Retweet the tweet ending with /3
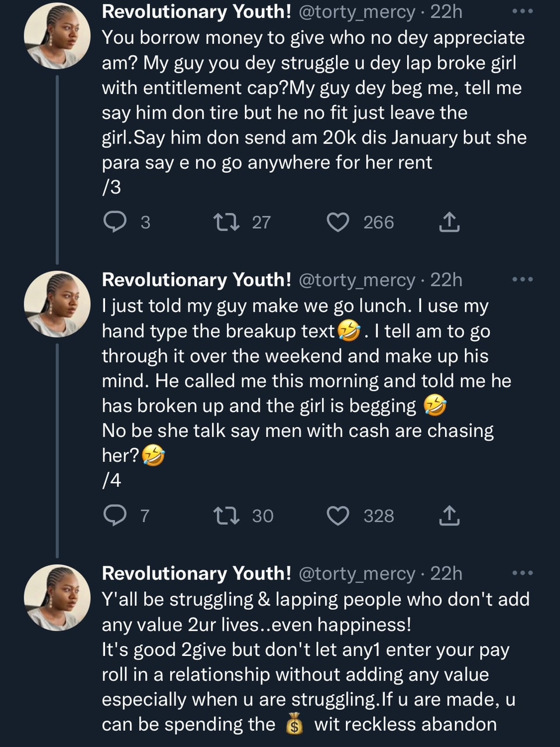This screenshot has height=747, width=560. [226, 222]
